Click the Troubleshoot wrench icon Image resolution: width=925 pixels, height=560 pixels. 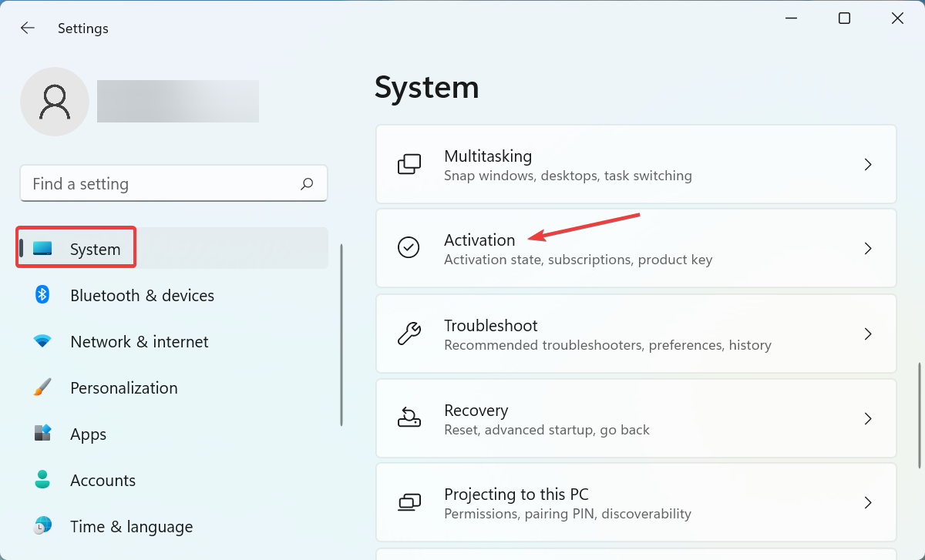(409, 333)
